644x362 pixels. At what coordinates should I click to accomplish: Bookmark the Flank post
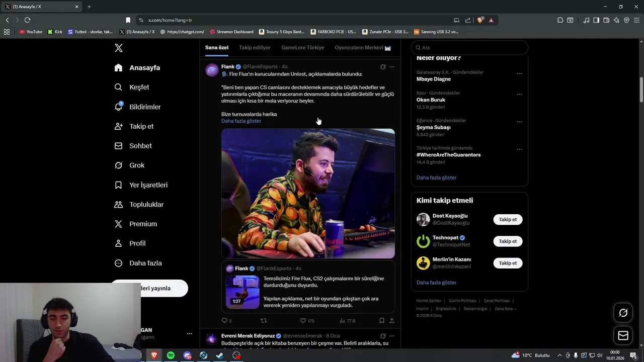point(382,321)
